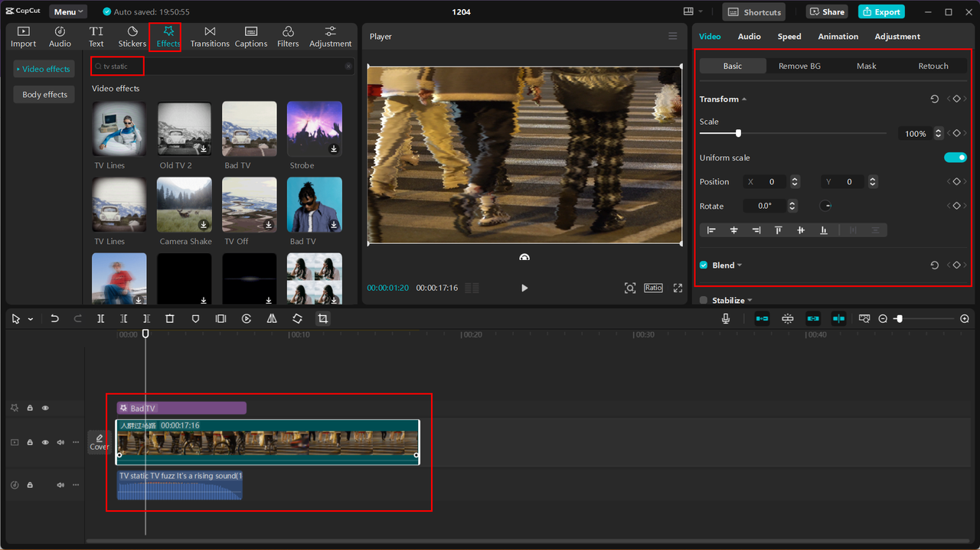Select the Mask tab

tap(866, 67)
